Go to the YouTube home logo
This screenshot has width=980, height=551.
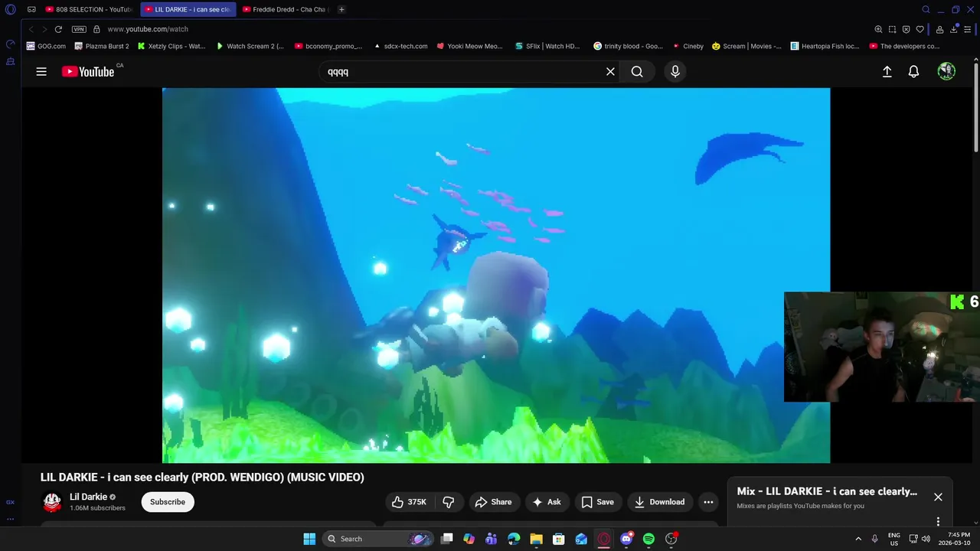click(x=88, y=71)
